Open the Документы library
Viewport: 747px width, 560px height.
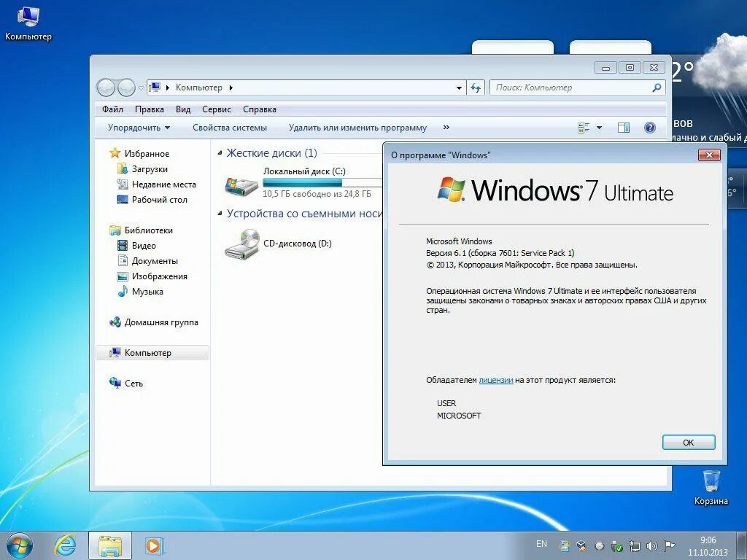click(155, 261)
